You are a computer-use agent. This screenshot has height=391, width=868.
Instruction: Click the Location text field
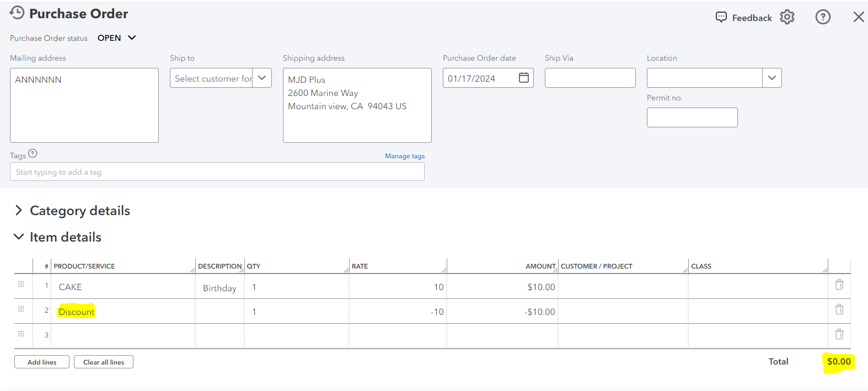[x=705, y=78]
